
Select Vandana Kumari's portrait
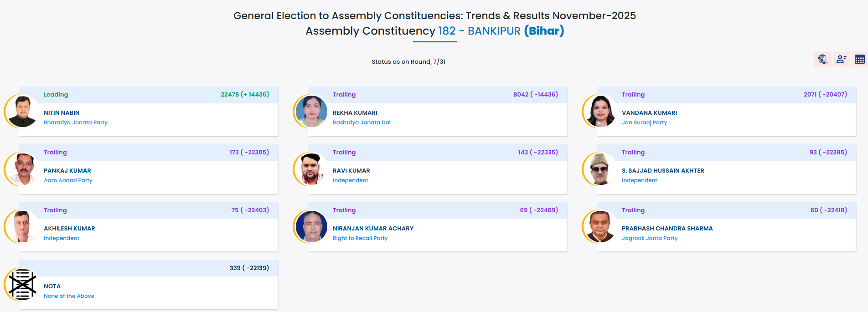[x=600, y=111]
